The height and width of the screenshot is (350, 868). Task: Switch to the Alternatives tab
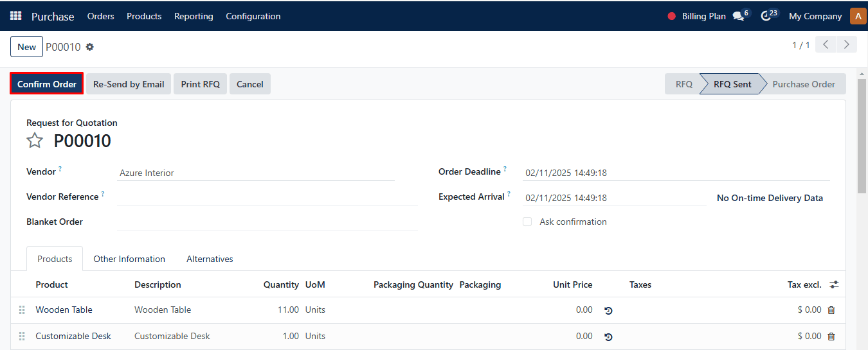click(210, 259)
